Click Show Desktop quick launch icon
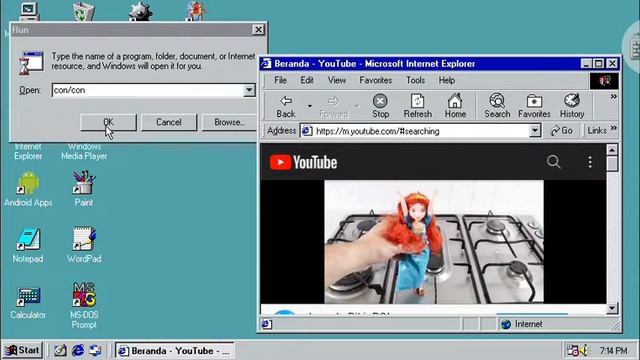This screenshot has height=360, width=640. (60, 350)
